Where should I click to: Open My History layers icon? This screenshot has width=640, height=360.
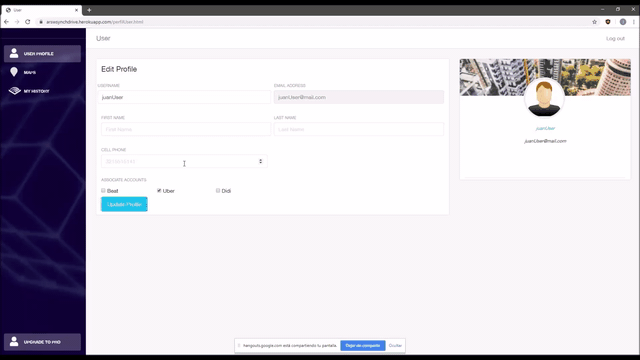(14, 91)
